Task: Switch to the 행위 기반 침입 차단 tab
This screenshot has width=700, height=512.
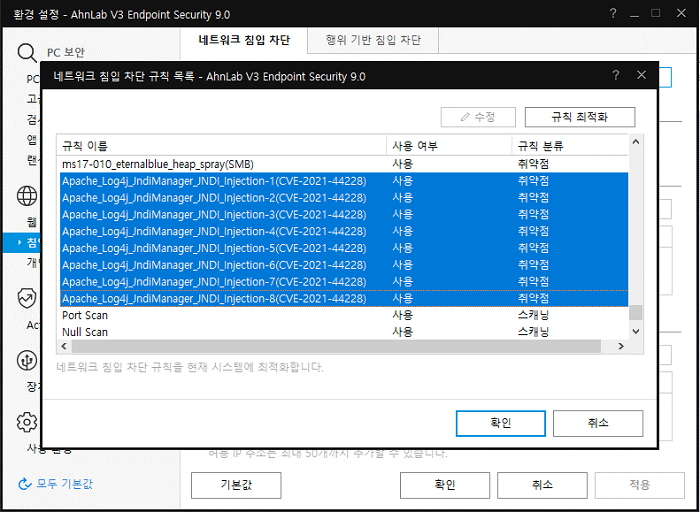Action: coord(373,40)
